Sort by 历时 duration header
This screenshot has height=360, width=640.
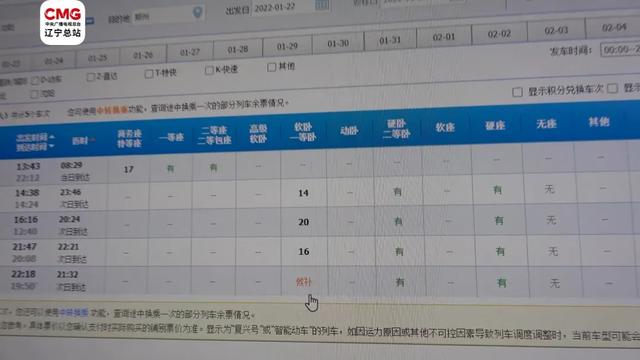click(x=83, y=140)
